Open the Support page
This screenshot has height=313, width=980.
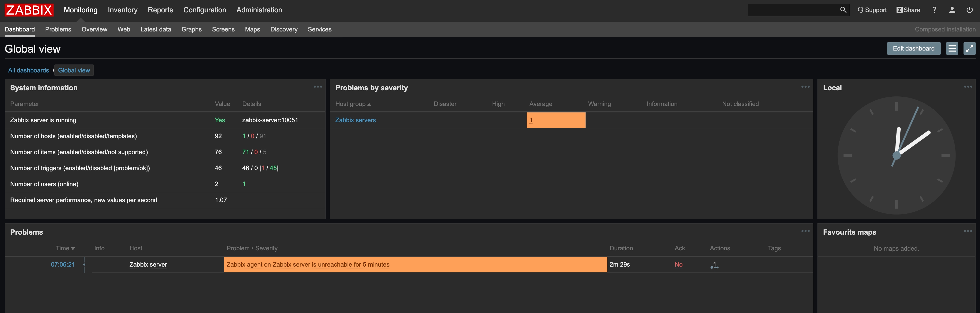(x=872, y=10)
